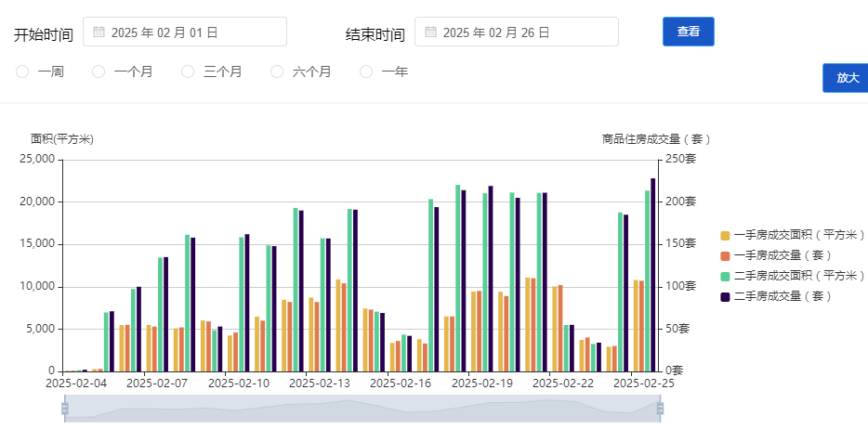Toggle legend 二手房成交面积（平方米）
868x429 pixels.
click(792, 276)
